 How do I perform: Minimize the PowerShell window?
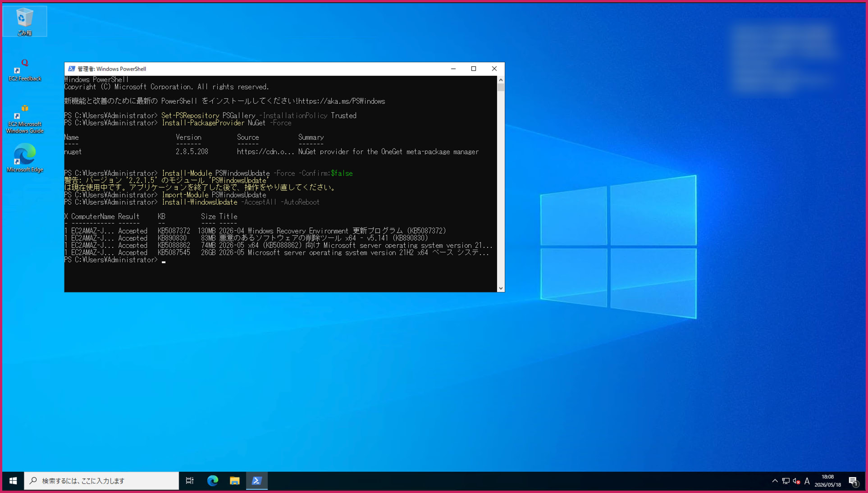pyautogui.click(x=453, y=69)
